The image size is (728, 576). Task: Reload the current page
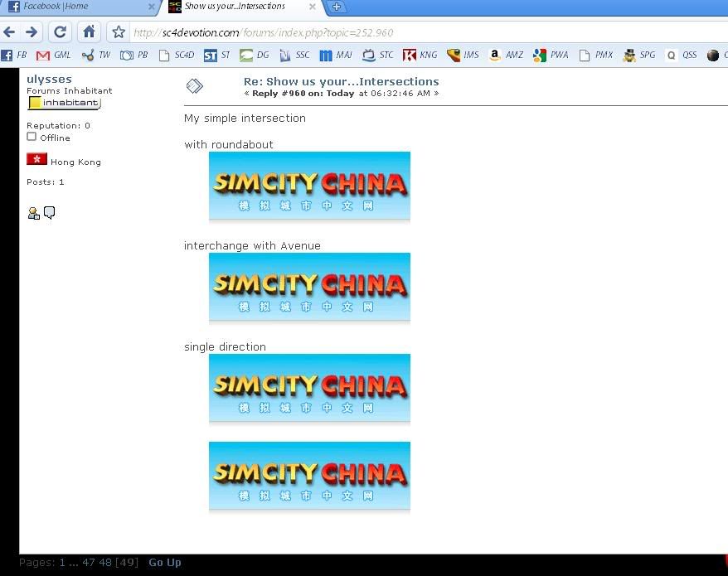[x=60, y=32]
